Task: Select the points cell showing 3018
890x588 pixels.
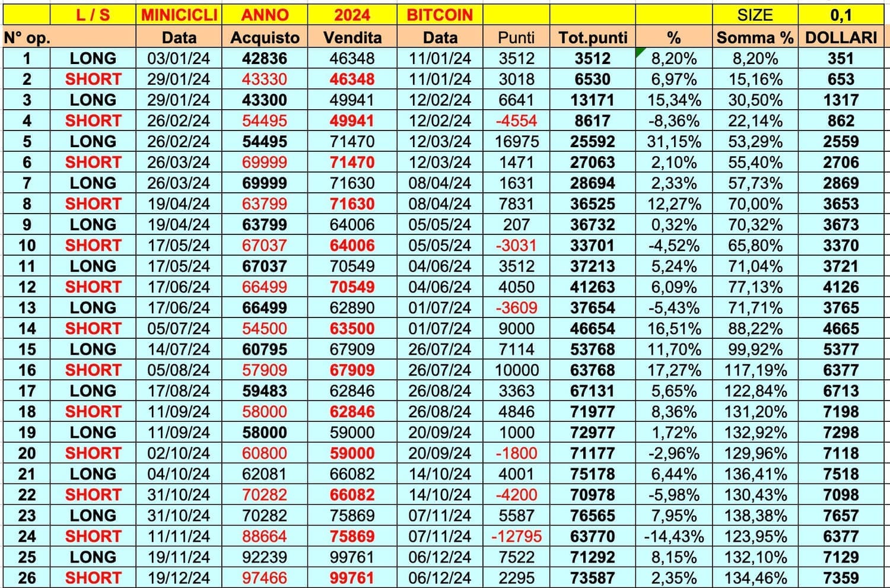Action: coord(516,79)
